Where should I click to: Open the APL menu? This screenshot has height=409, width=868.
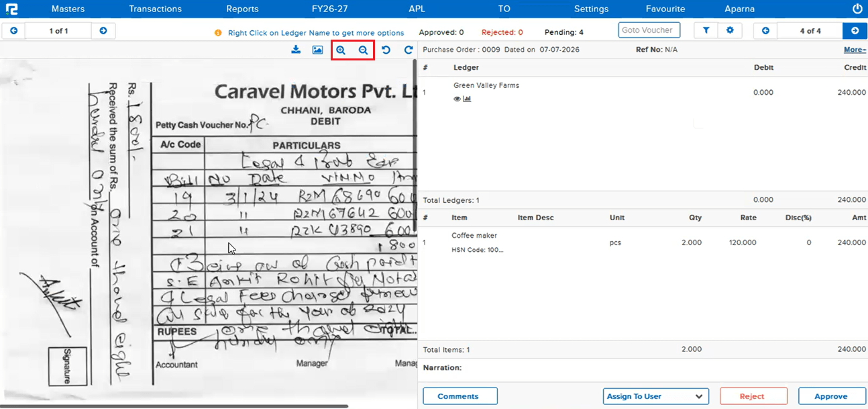pos(417,9)
